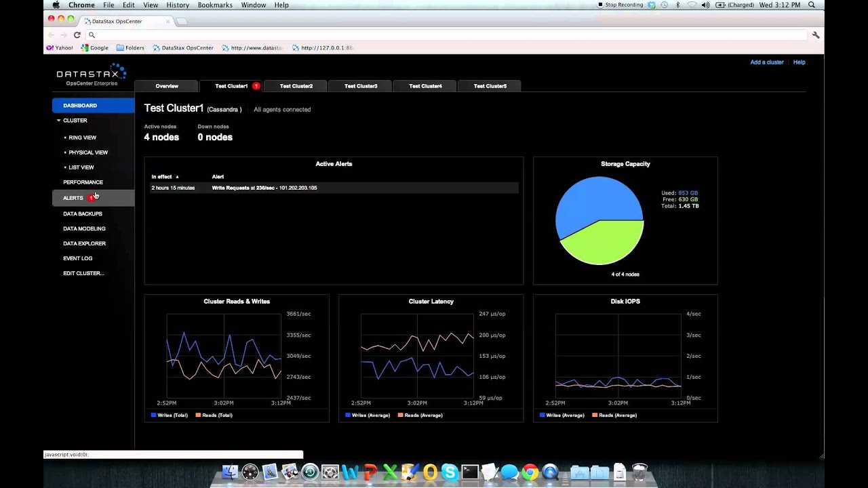Click the Help link top right

pyautogui.click(x=800, y=62)
